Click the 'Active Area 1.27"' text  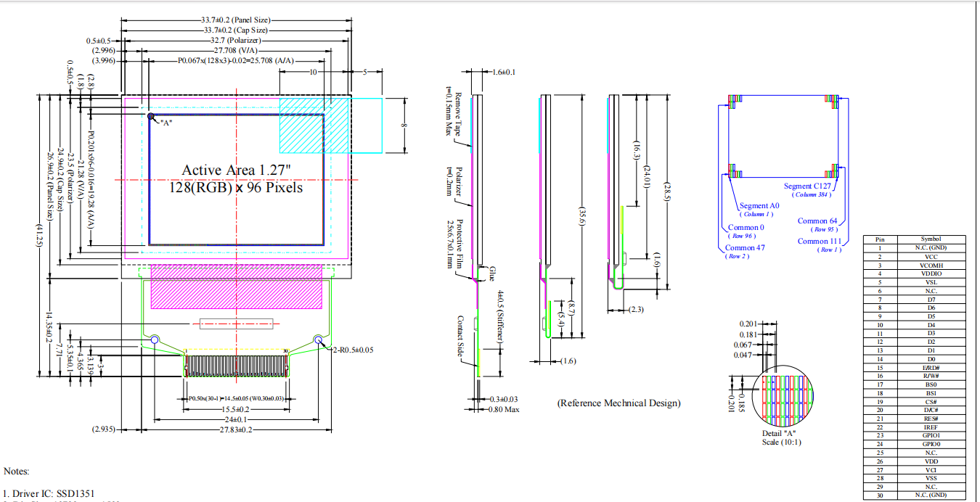[236, 170]
